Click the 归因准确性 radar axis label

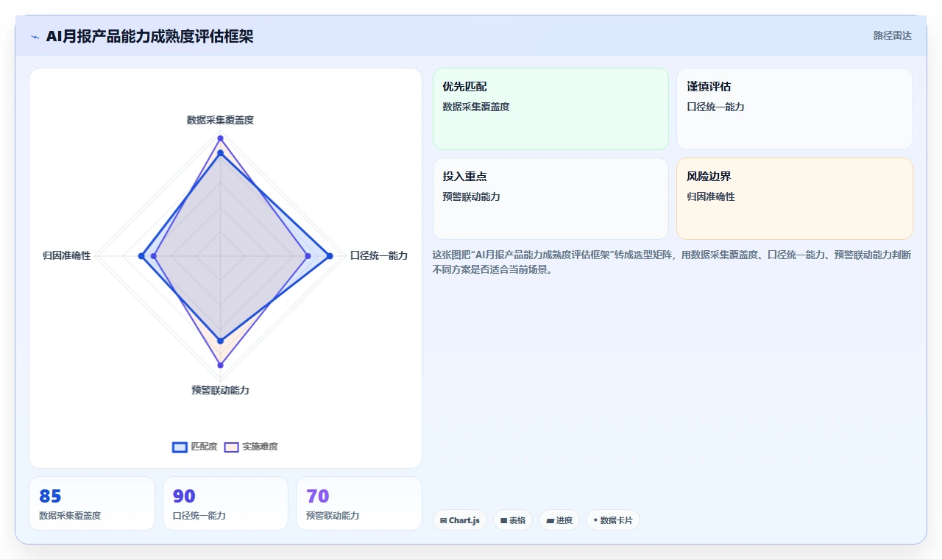tap(66, 255)
